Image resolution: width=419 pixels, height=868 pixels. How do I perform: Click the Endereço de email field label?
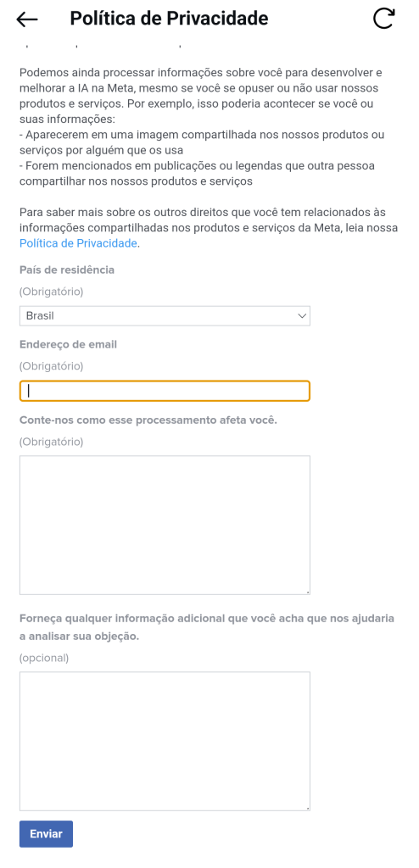point(68,345)
